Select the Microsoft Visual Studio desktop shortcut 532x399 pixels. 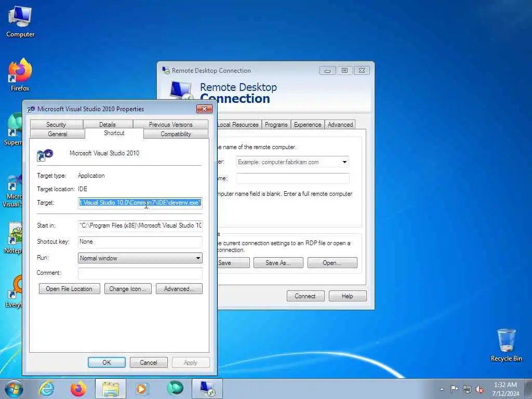(12, 191)
